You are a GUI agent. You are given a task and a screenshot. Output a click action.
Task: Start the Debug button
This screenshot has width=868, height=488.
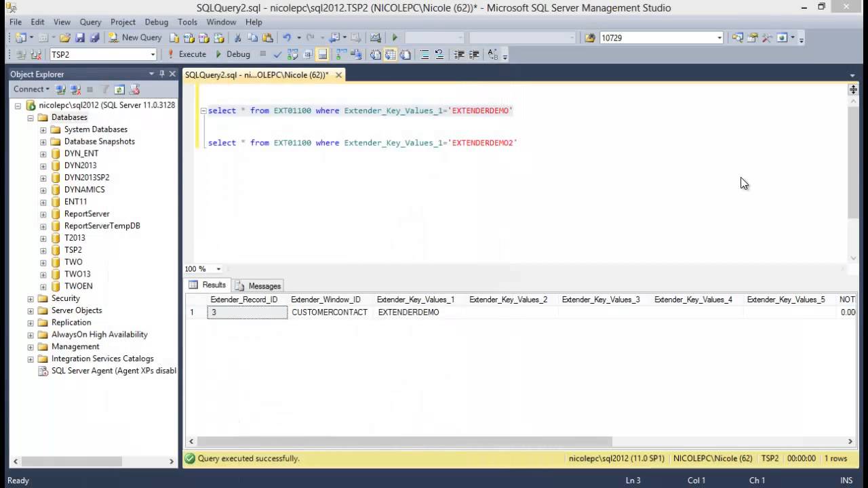(233, 54)
